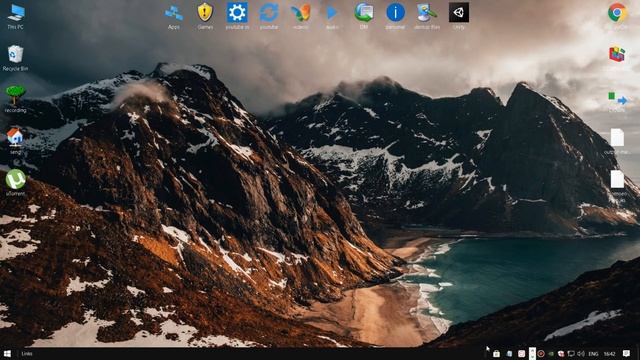Open the This PC desktop icon

(x=16, y=16)
